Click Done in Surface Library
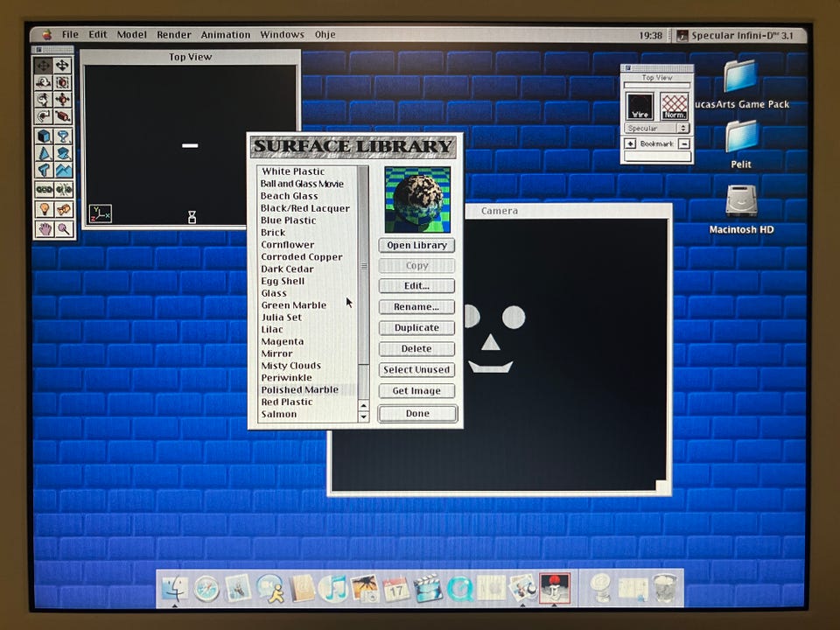Viewport: 840px width, 630px height. point(417,414)
